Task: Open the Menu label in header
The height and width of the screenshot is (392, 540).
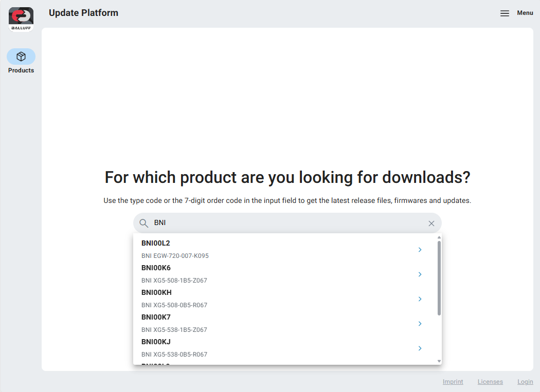Action: (525, 13)
